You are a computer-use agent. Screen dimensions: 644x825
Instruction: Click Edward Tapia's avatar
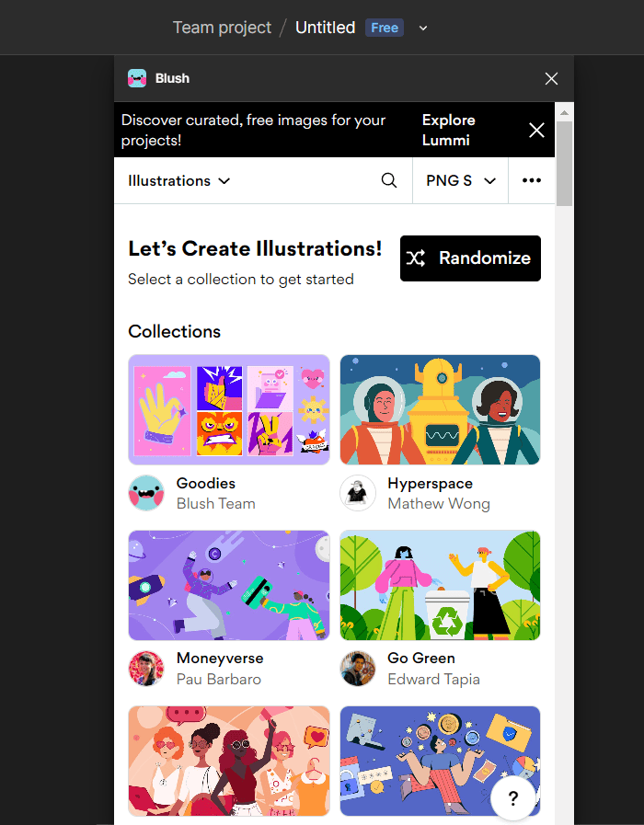pyautogui.click(x=358, y=669)
